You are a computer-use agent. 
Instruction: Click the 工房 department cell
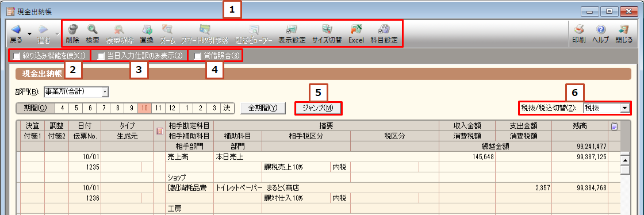coord(189,209)
